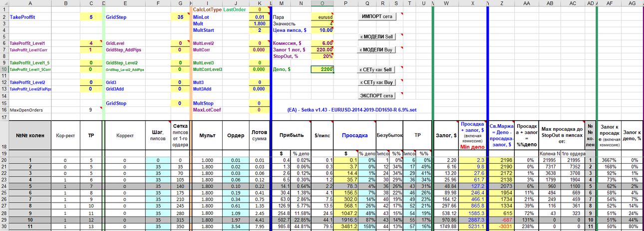Click the TakeProffit_Level2FixPips label cell
The width and height of the screenshot is (644, 231).
(x=30, y=89)
